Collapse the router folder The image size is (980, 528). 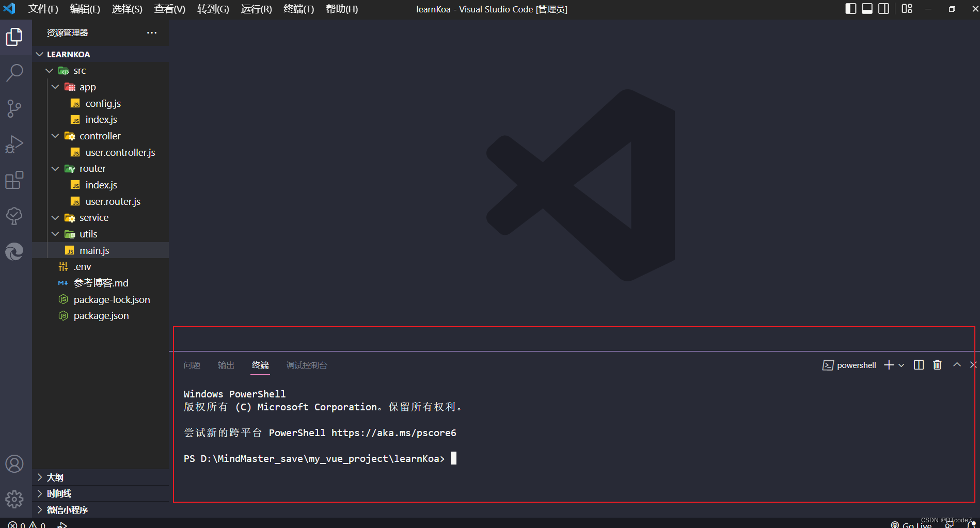point(100,168)
